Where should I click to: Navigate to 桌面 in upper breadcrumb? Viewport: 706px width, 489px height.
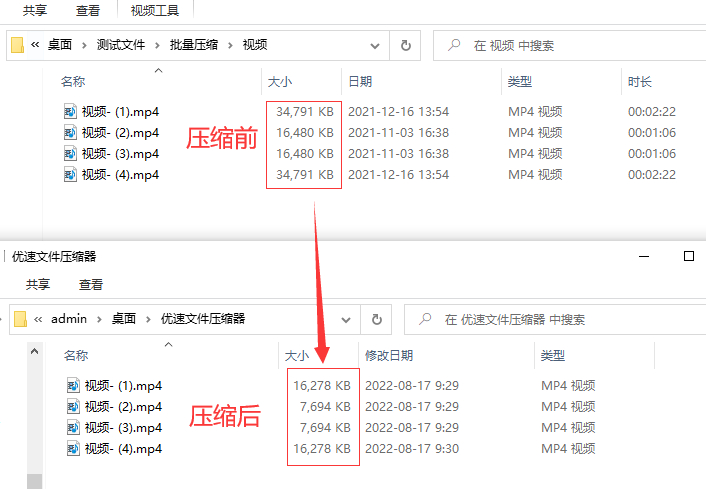(60, 45)
